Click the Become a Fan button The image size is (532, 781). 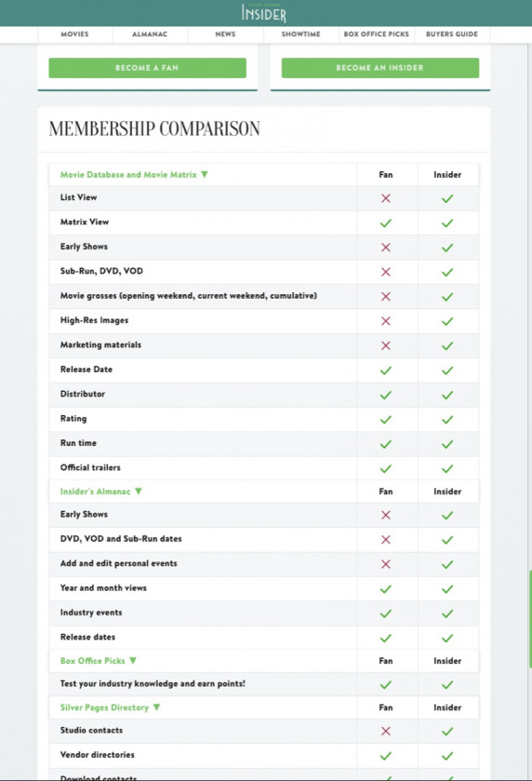pos(147,68)
